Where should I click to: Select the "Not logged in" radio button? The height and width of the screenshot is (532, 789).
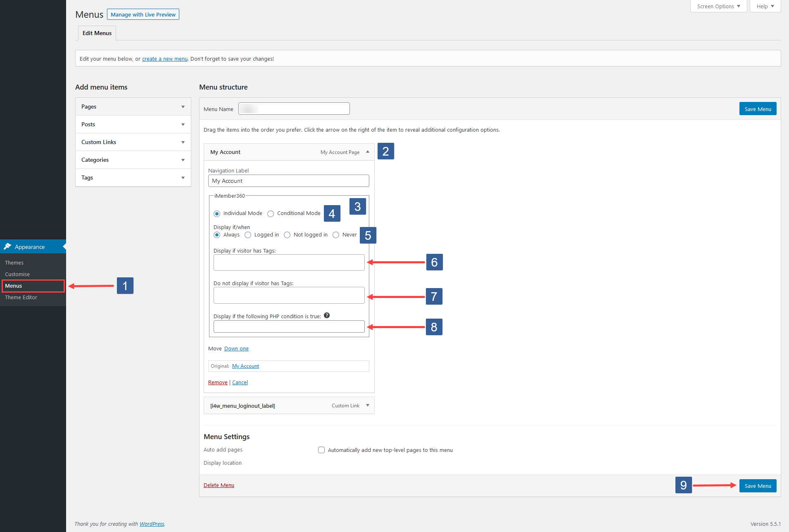287,234
